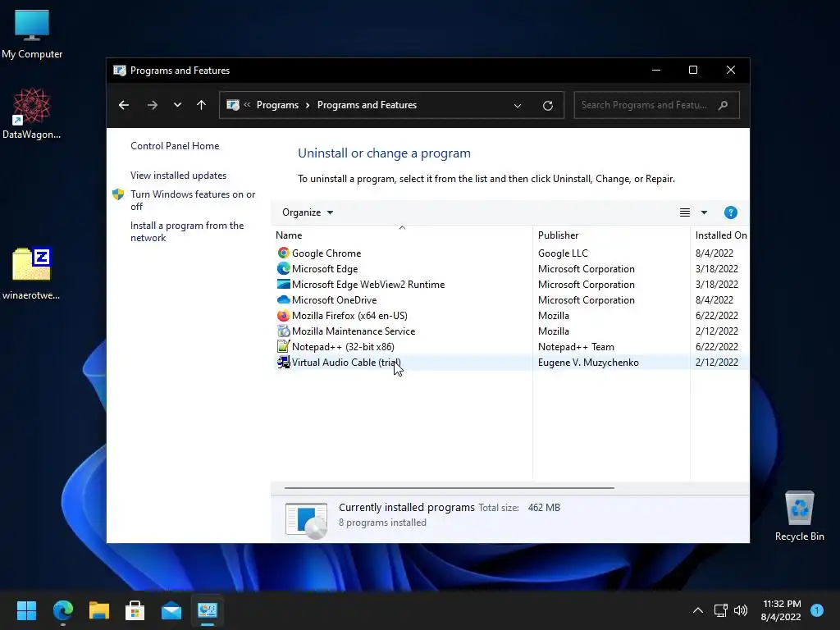Click Eugene V. Muzychenko publisher cell

588,362
